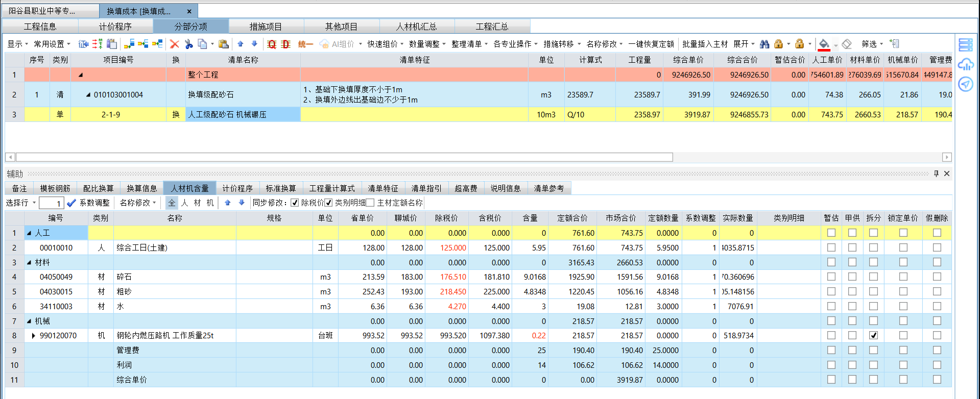Click the paper plane sidebar icon
The image size is (980, 399).
click(x=966, y=84)
